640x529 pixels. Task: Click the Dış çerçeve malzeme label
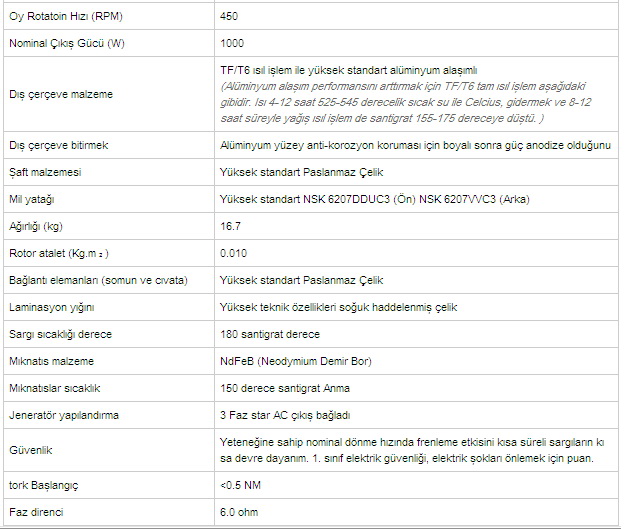point(61,94)
